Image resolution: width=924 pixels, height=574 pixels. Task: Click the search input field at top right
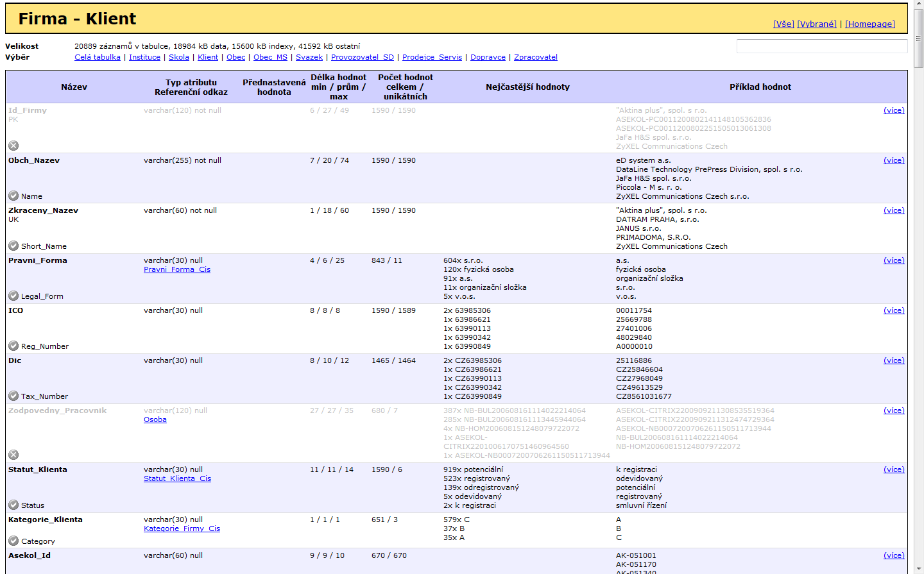coord(822,46)
